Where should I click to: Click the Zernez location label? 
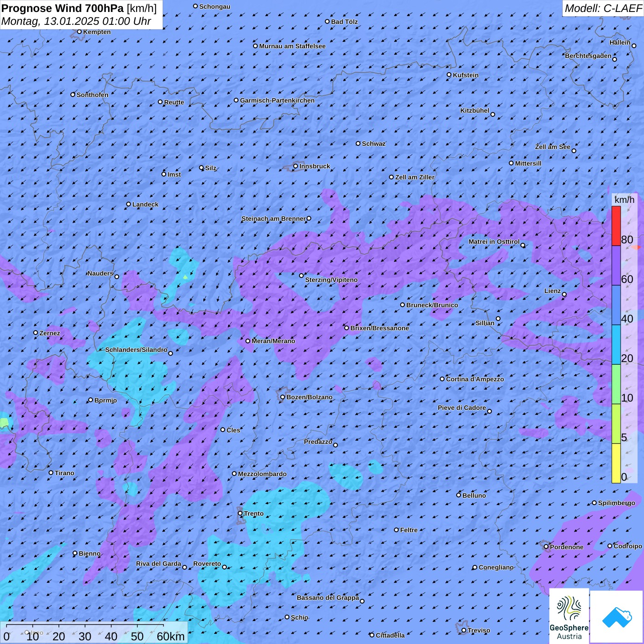(x=50, y=333)
